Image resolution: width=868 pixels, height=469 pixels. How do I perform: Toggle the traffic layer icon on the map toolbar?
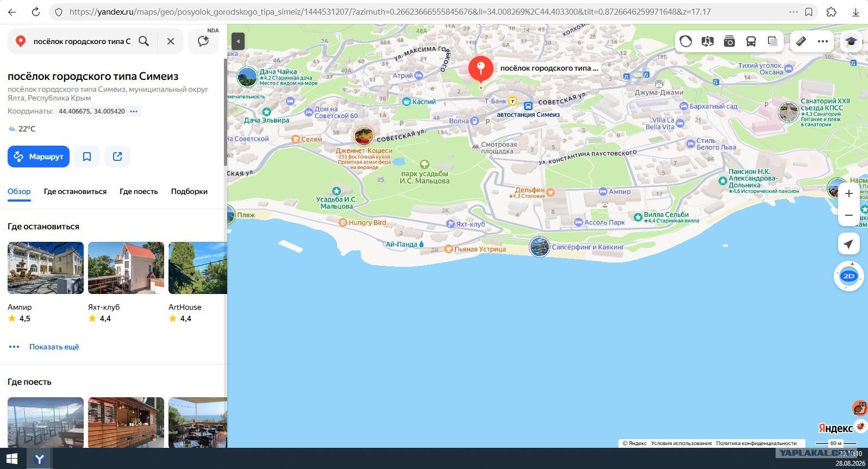pyautogui.click(x=686, y=41)
